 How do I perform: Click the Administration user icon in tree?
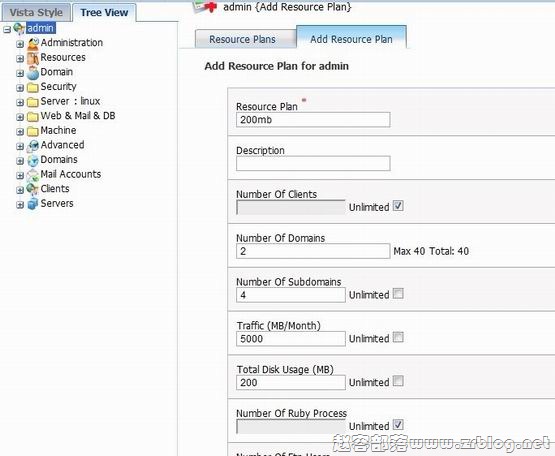pyautogui.click(x=33, y=44)
